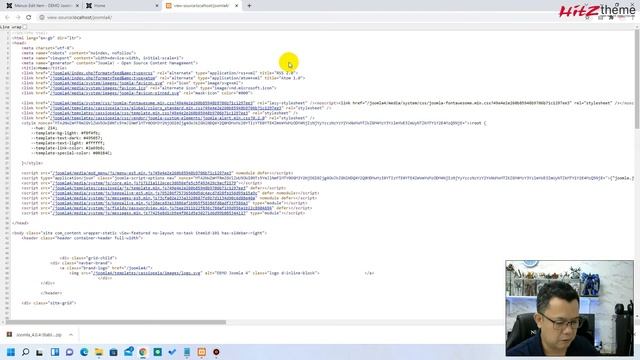Expand the download item options chevron
The image size is (640, 360).
[71, 335]
